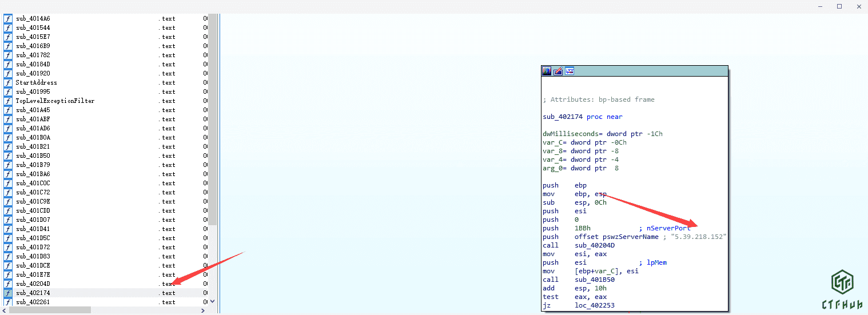Click the group nodes icon in block header
This screenshot has width=868, height=315.
tap(570, 71)
